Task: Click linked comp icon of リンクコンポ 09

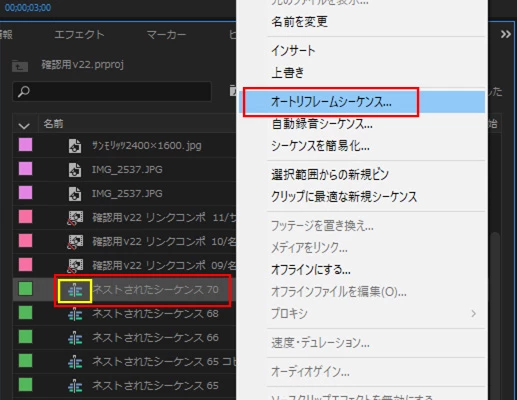Action: pos(75,266)
